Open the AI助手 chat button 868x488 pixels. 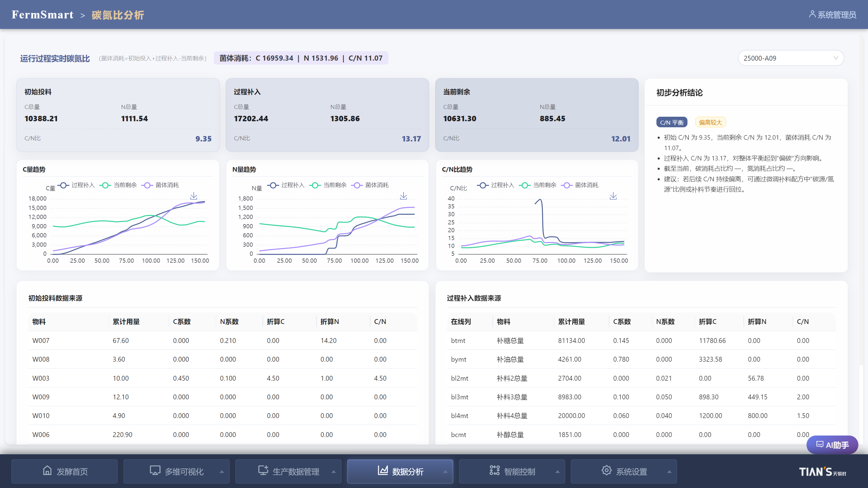(x=832, y=445)
